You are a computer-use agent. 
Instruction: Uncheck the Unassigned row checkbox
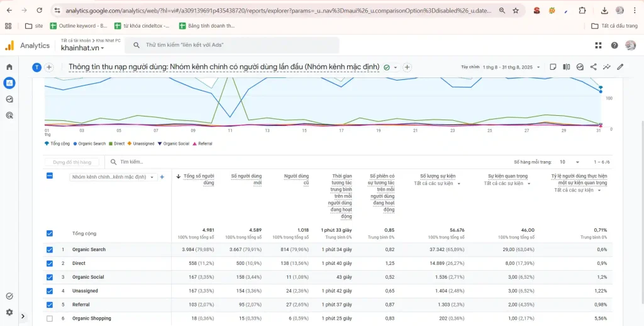[x=50, y=291]
